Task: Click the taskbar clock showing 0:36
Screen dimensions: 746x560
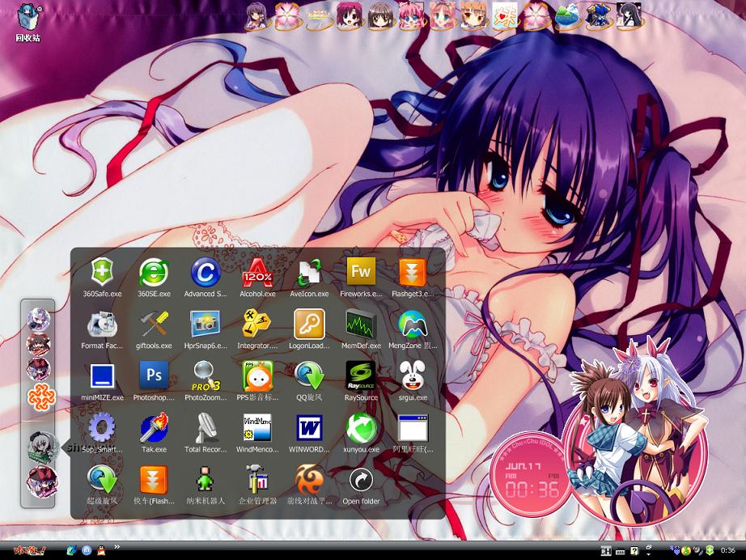Action: click(728, 550)
